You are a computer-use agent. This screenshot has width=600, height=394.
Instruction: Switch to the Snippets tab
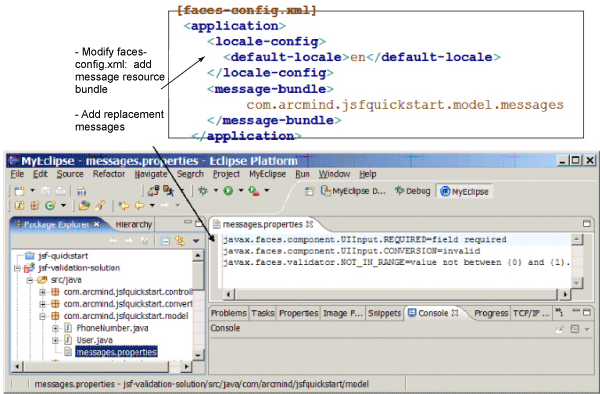pos(384,313)
